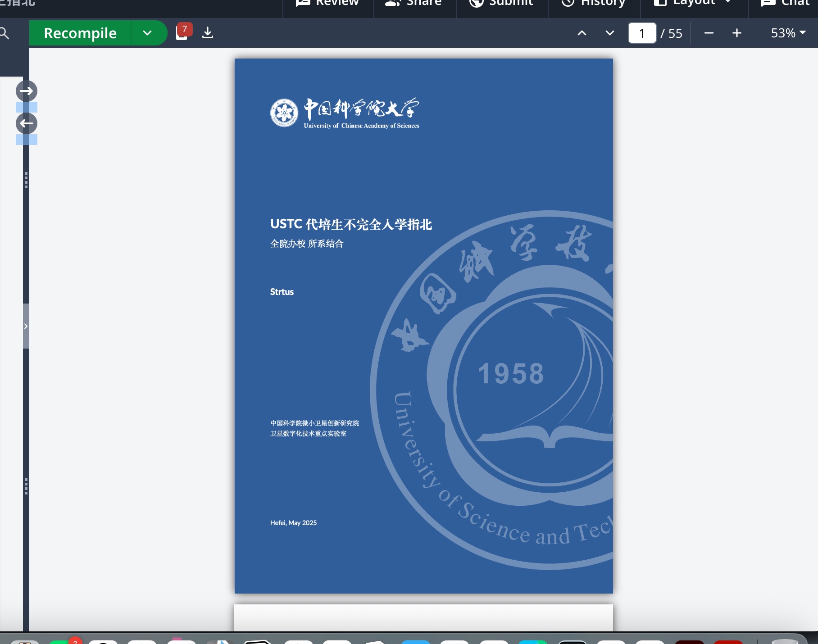This screenshot has height=644, width=818.
Task: Click the text 'Hefei, May 2025'
Action: pos(293,523)
